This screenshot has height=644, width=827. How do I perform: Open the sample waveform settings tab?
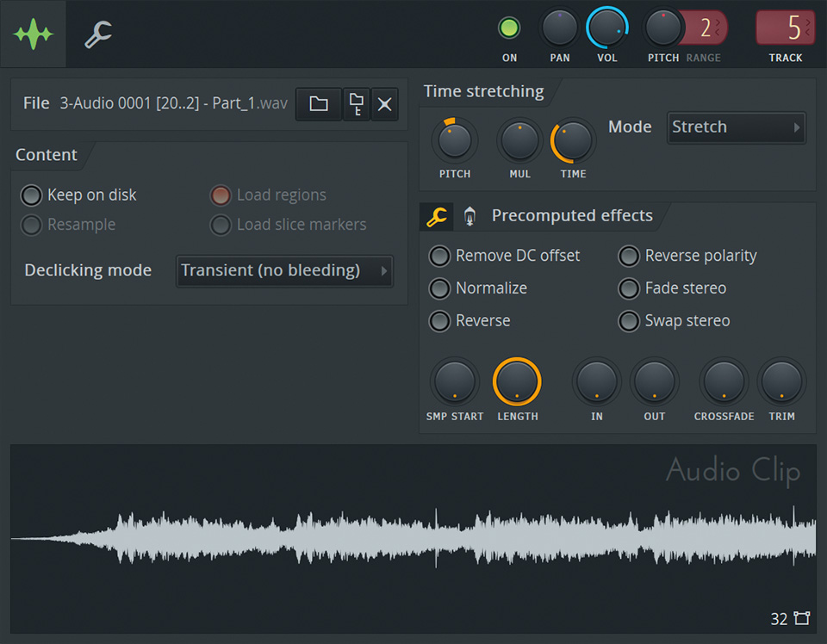[34, 34]
